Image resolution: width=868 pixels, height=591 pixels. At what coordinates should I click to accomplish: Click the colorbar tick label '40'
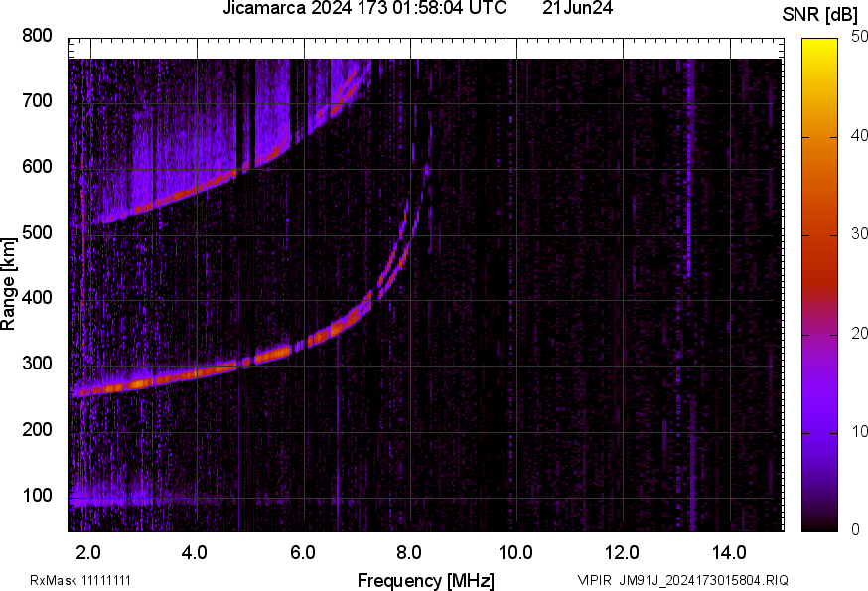tap(859, 135)
